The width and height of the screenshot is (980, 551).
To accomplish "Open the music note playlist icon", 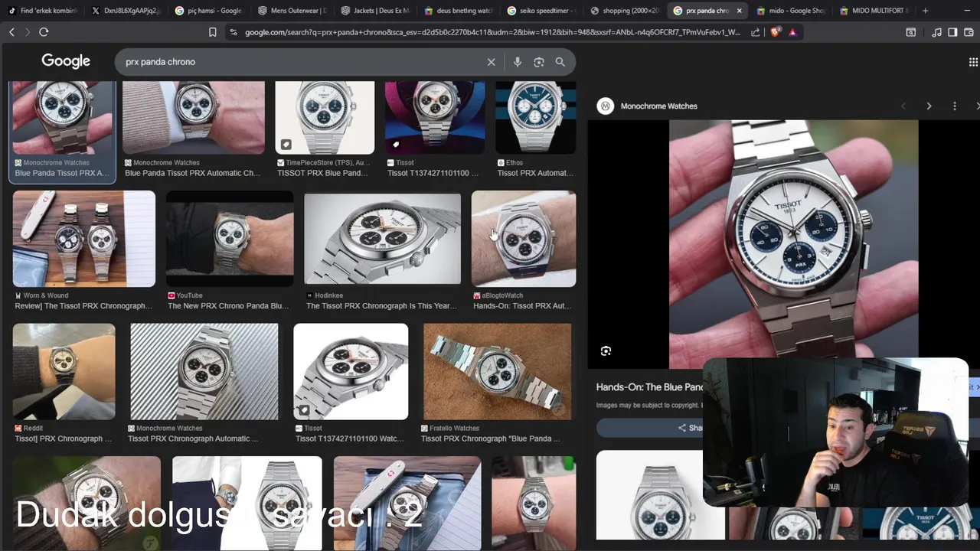I will pos(937,32).
